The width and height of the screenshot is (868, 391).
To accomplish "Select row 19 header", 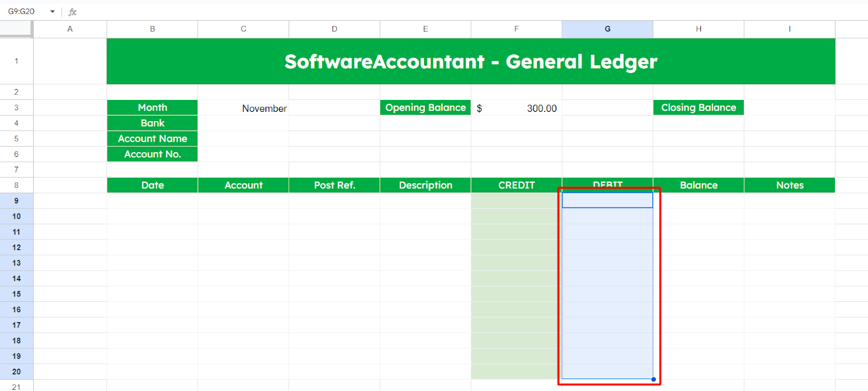I will pyautogui.click(x=16, y=356).
